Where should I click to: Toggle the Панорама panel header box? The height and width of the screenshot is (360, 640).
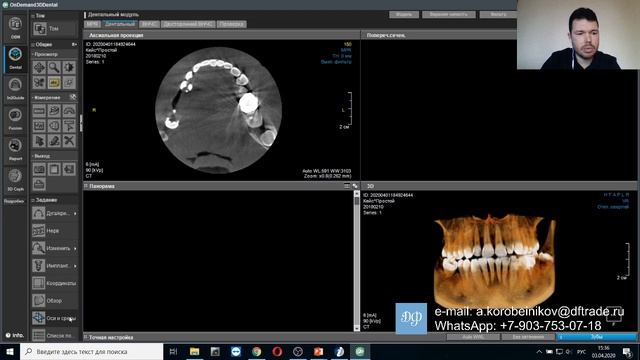(x=86, y=186)
